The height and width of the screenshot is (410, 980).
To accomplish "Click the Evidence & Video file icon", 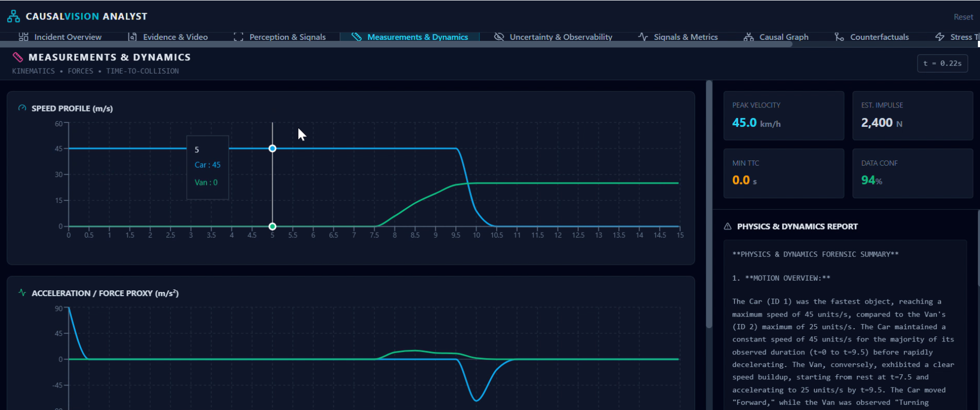I will 132,37.
